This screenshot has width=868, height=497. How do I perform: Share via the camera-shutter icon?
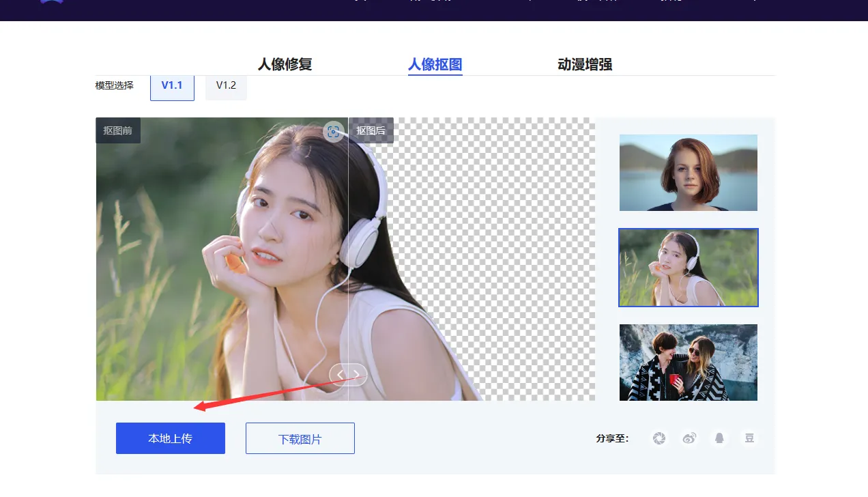point(659,438)
